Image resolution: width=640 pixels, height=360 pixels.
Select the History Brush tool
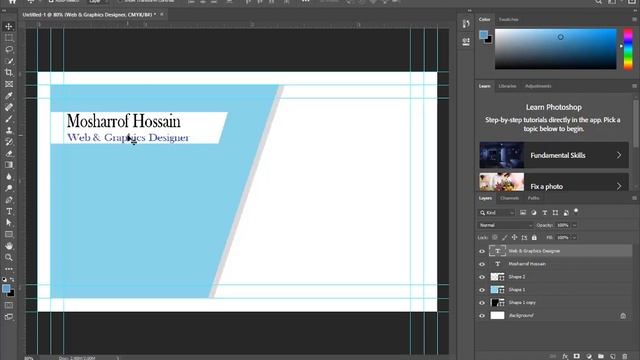point(9,142)
